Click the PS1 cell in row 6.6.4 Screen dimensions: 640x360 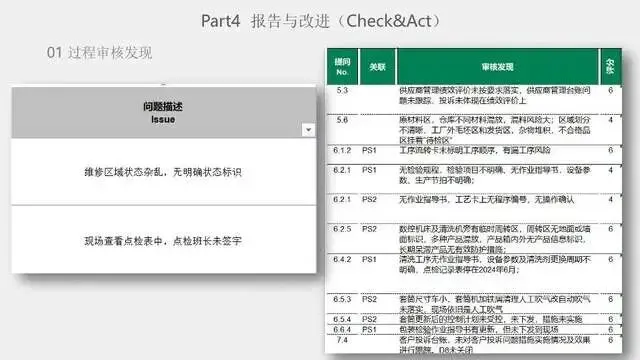[369, 329]
